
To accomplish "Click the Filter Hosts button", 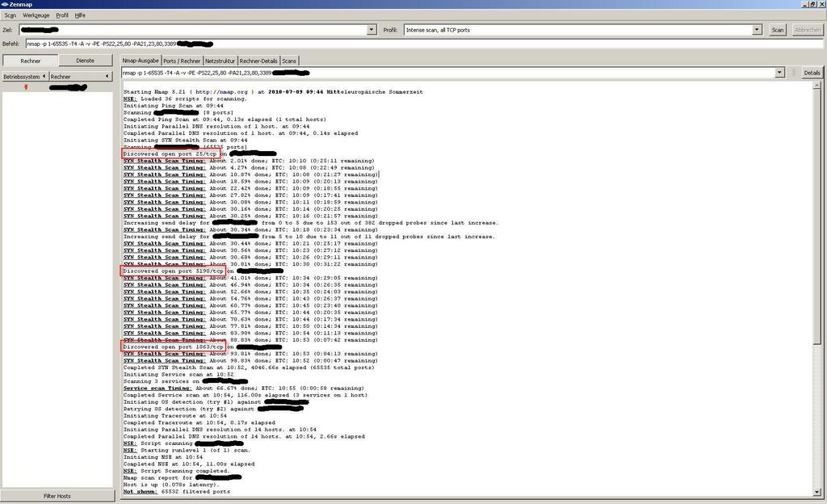I will 57,496.
